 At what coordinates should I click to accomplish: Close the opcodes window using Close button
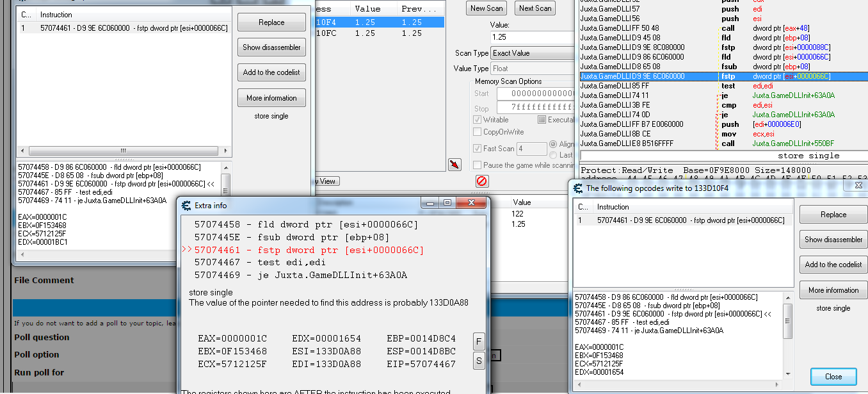coord(833,376)
